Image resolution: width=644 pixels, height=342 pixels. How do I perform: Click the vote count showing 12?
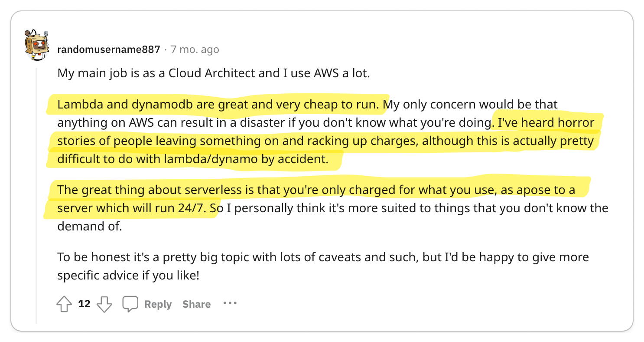pos(84,304)
